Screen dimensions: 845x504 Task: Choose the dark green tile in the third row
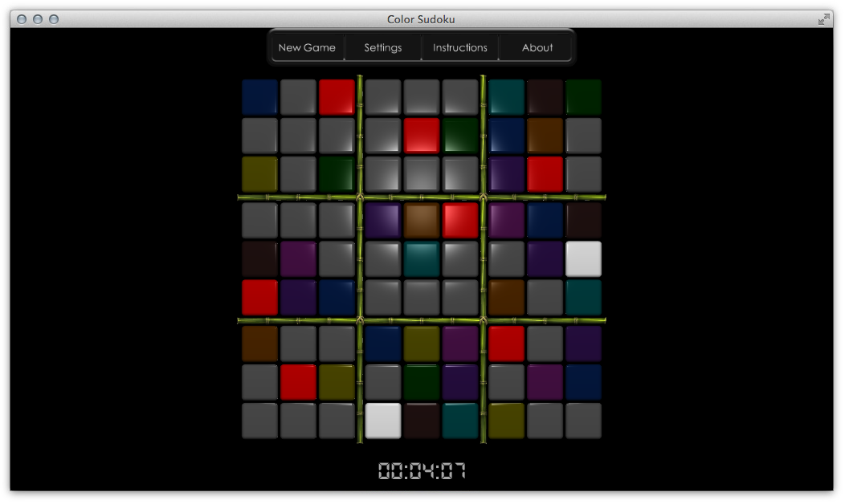pyautogui.click(x=337, y=174)
